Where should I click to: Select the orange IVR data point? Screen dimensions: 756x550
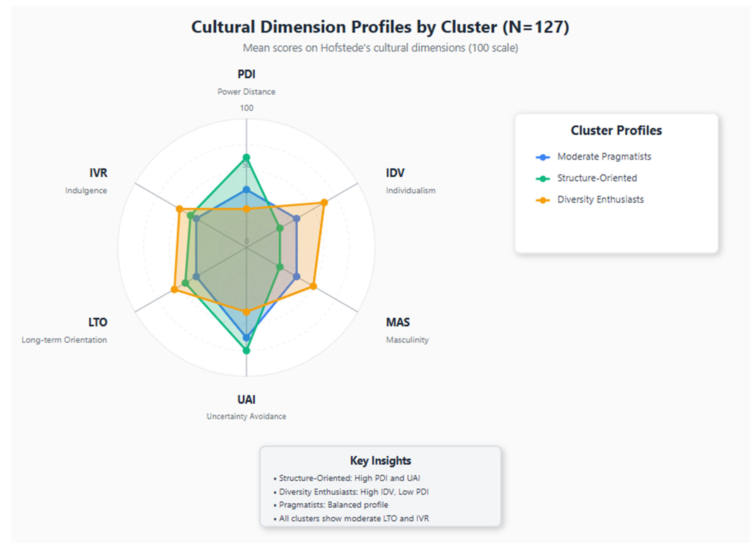(179, 209)
